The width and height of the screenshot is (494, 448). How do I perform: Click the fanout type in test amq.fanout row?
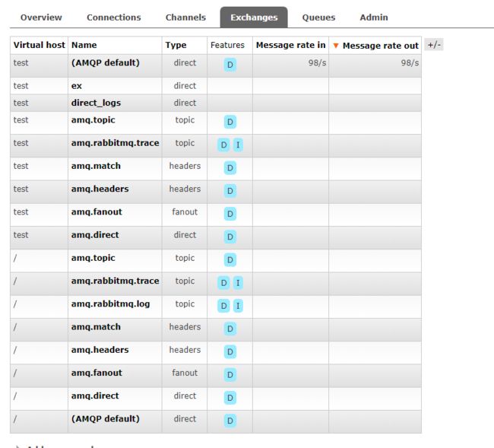point(185,212)
